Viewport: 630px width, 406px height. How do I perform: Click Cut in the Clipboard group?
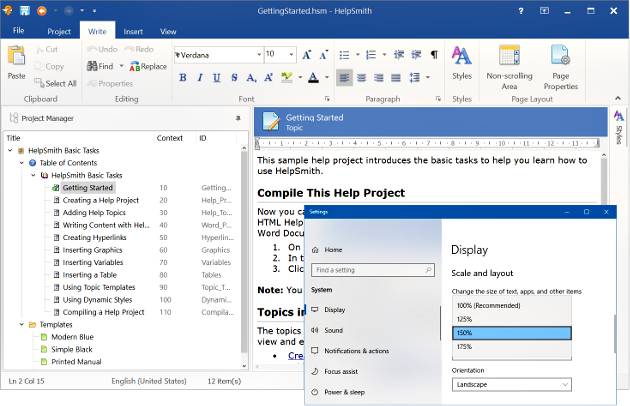(x=47, y=49)
